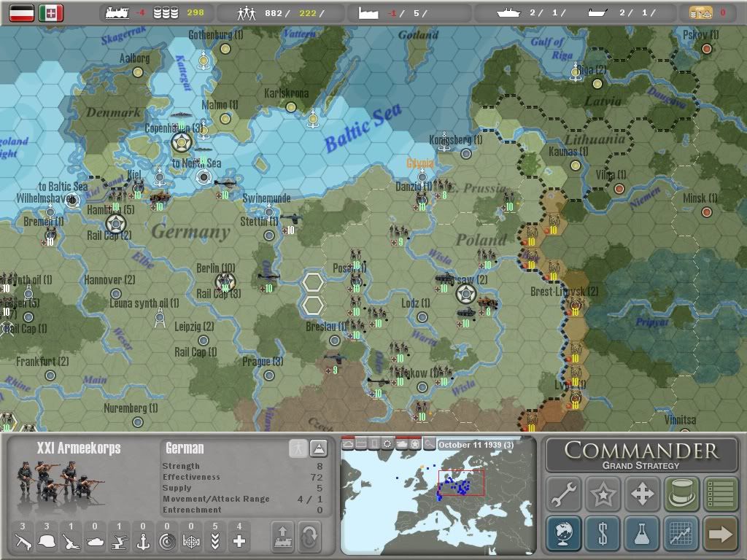Viewport: 747px width, 560px height.
Task: Toggle the cloud weather minimap filter
Action: click(x=348, y=444)
